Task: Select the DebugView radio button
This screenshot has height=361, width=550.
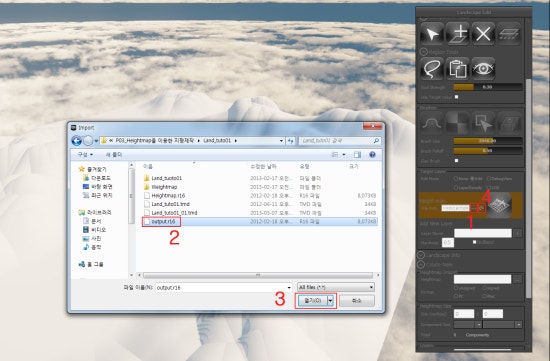Action: coord(489,179)
